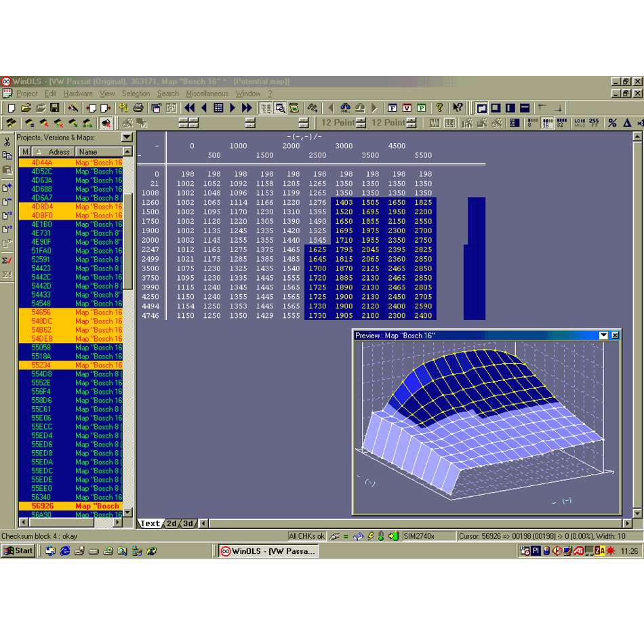
Task: Click the Internet Explorer quick launch icon
Action: pos(65,550)
